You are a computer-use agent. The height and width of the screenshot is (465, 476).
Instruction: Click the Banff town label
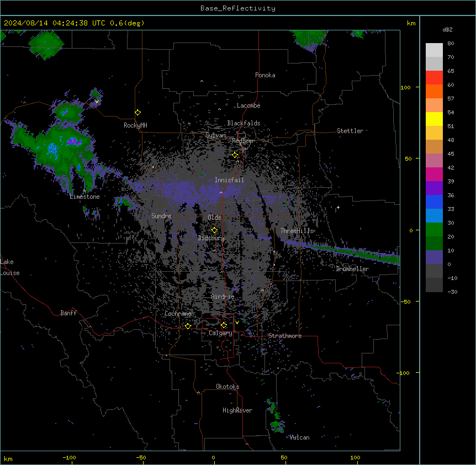point(68,313)
